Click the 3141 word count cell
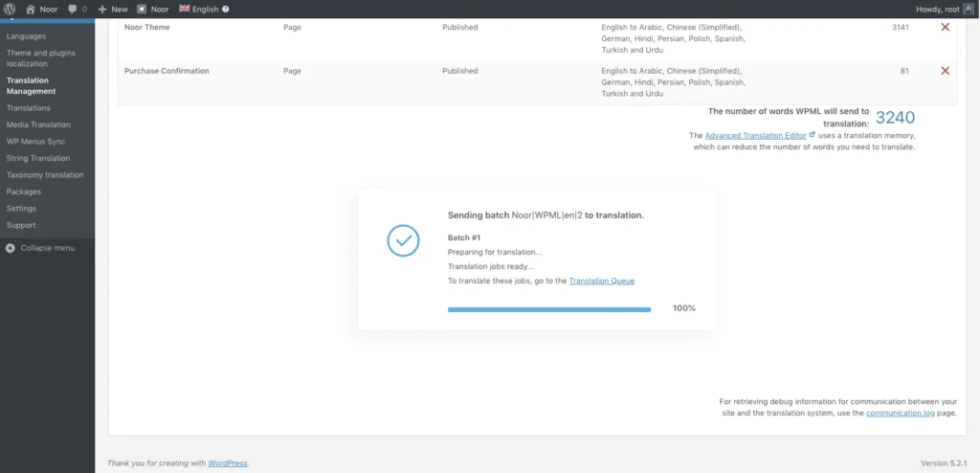This screenshot has width=980, height=473. [x=901, y=28]
